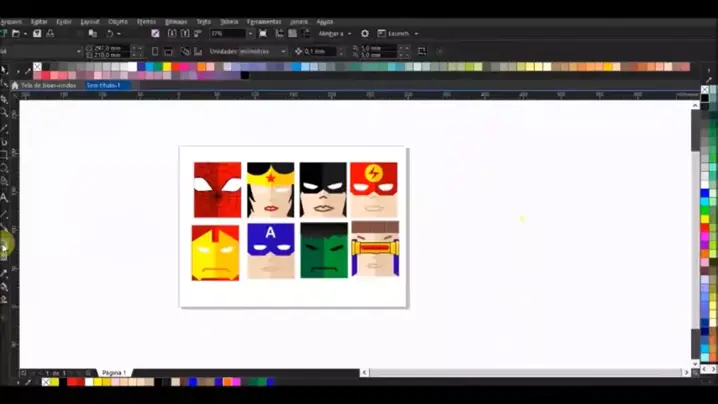Click the Print icon
The width and height of the screenshot is (718, 404).
point(50,33)
